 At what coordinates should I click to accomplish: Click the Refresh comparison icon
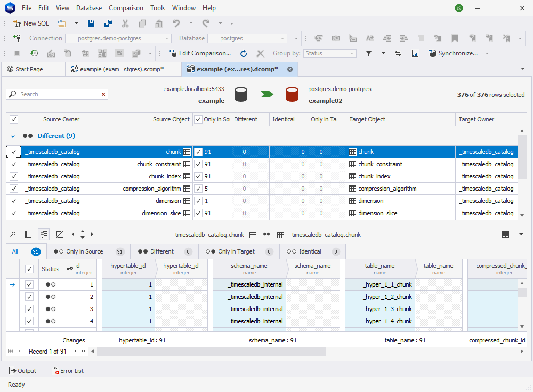point(244,53)
